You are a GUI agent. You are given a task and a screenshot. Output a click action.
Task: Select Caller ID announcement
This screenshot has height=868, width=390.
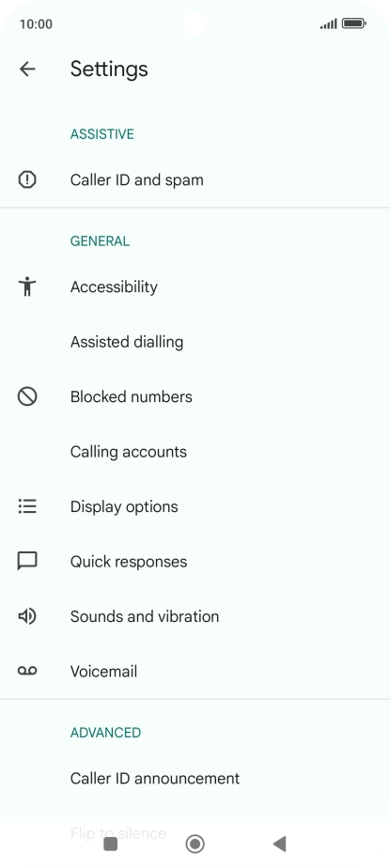(x=195, y=779)
